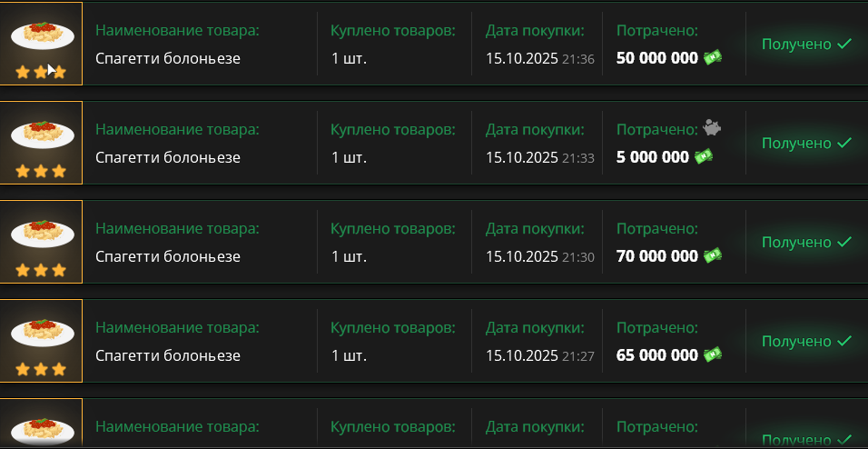The width and height of the screenshot is (868, 449).
Task: Click "Получено" status for the 70 000 000 purchase
Action: [796, 242]
